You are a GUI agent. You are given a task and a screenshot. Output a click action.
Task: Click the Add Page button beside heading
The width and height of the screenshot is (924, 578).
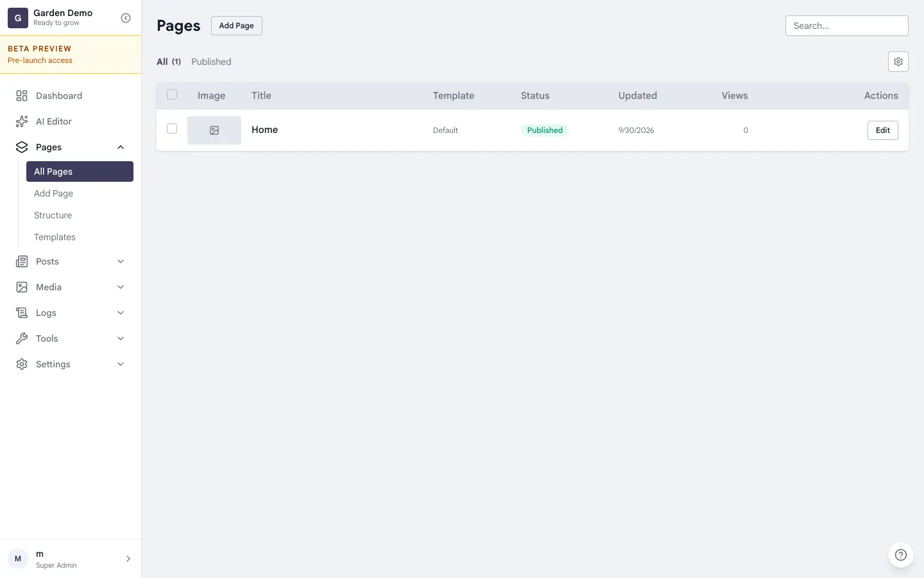click(237, 26)
